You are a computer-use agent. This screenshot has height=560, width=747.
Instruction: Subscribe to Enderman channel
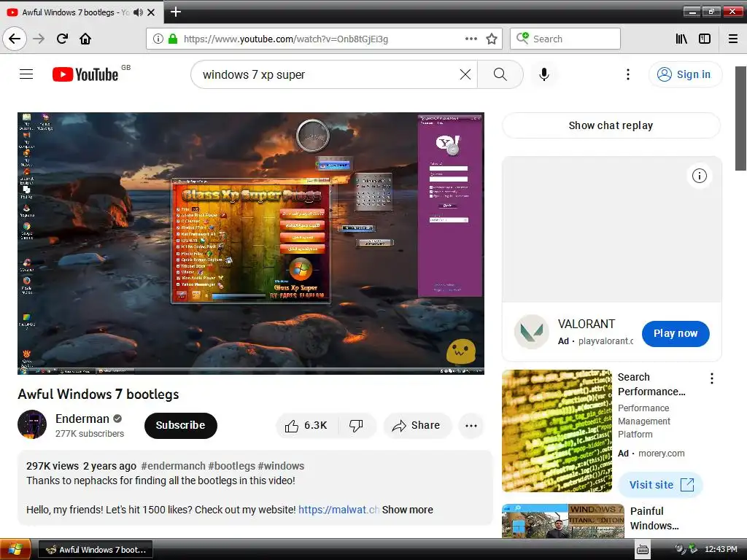pos(181,425)
